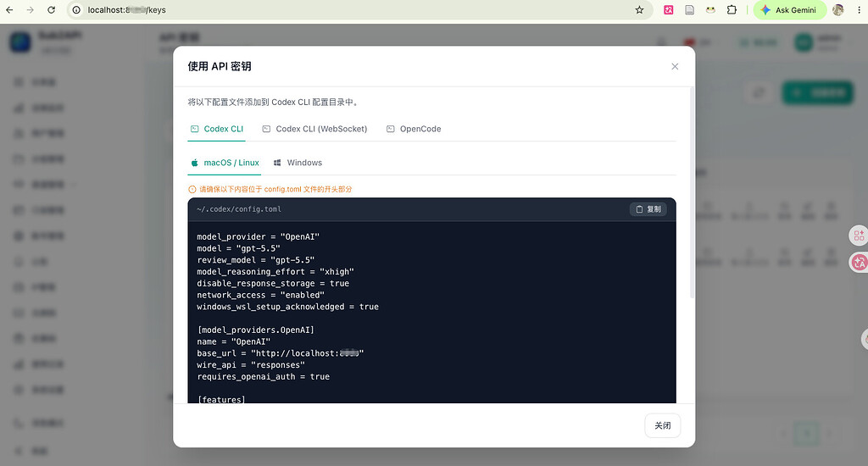Switch to the Codex CLI tab
This screenshot has width=868, height=466.
(217, 129)
